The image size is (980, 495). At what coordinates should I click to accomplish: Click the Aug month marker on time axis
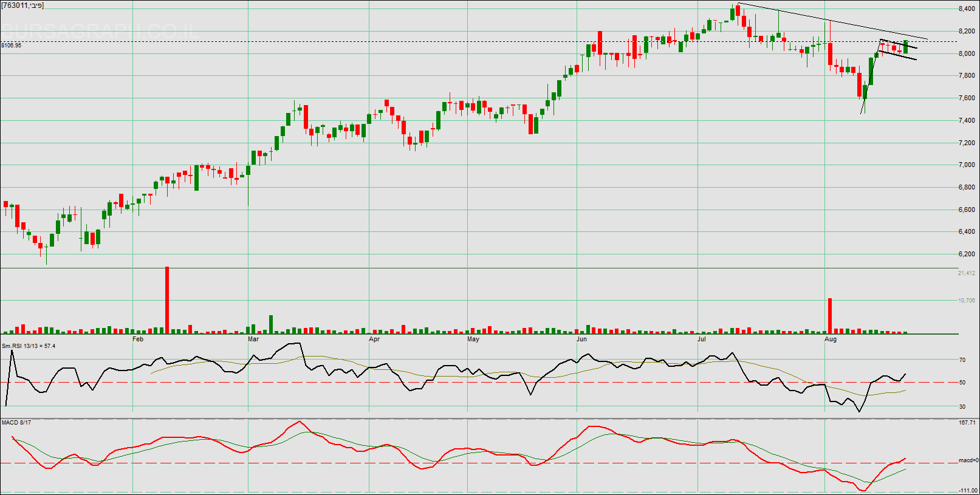tap(830, 339)
